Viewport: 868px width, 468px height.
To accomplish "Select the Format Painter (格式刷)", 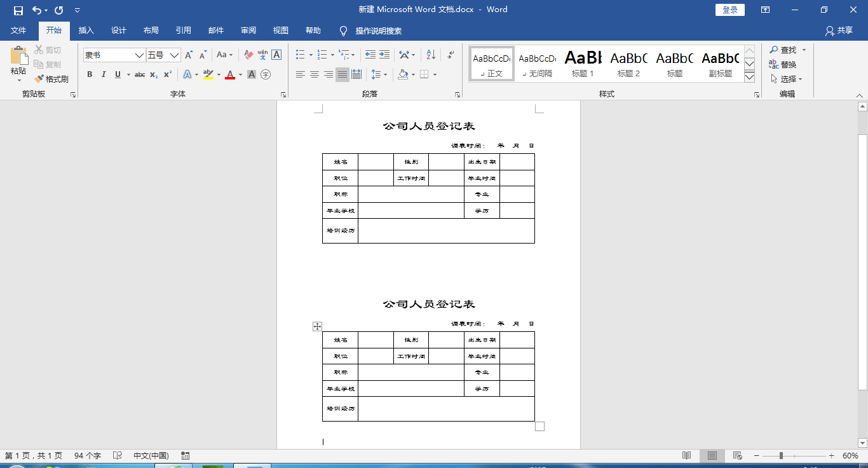I will tap(51, 79).
